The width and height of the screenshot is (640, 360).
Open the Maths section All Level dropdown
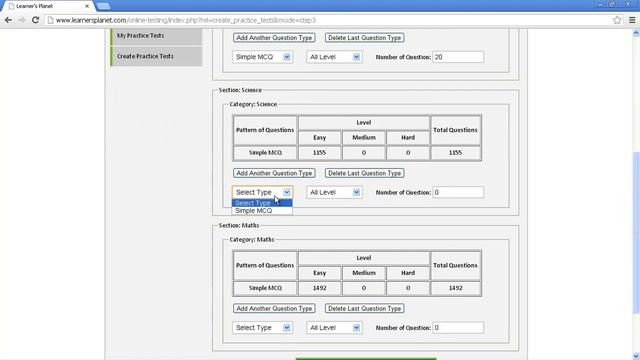(334, 328)
